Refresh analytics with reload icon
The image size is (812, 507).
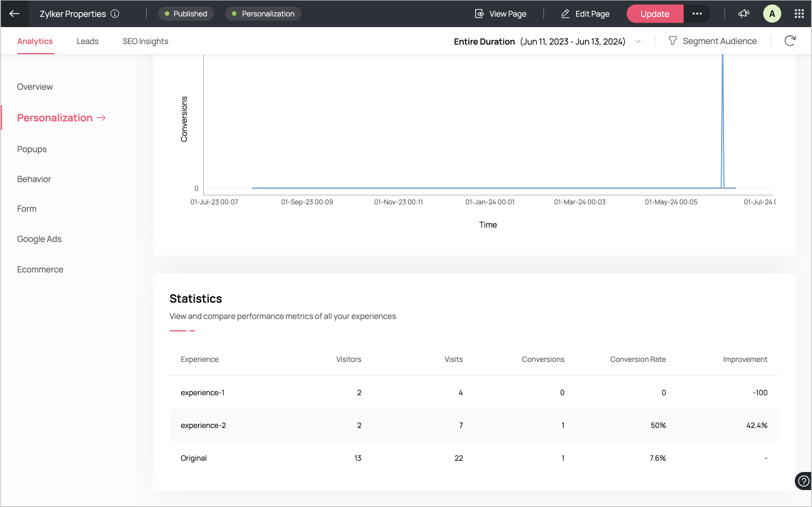790,41
